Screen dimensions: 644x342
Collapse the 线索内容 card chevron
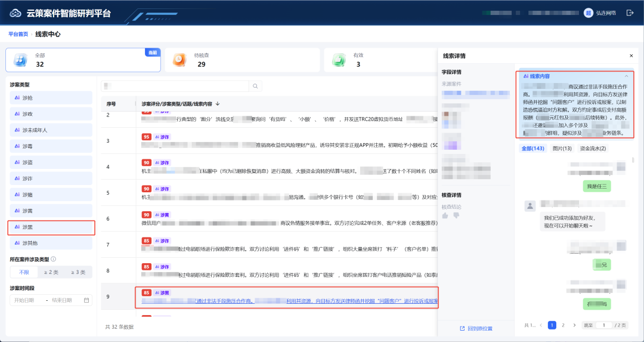[x=626, y=76]
